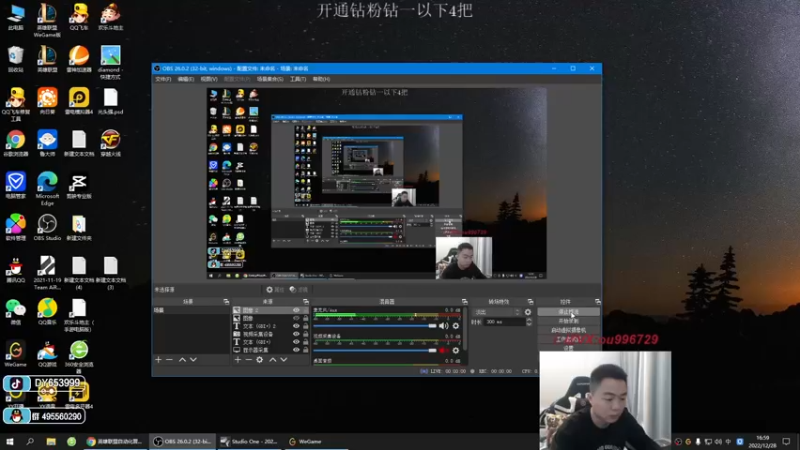The height and width of the screenshot is (450, 800).
Task: Select the 图像 2 source row
Action: click(x=271, y=310)
